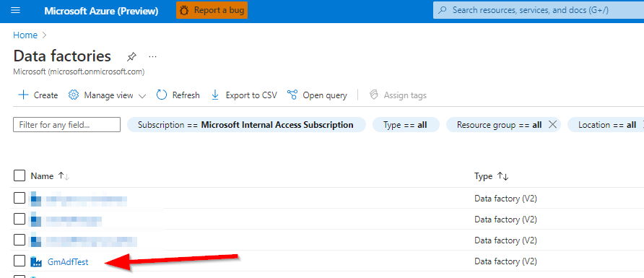Screen dimensions: 644x278
Task: Click the circular Refresh arrow icon
Action: 162,95
